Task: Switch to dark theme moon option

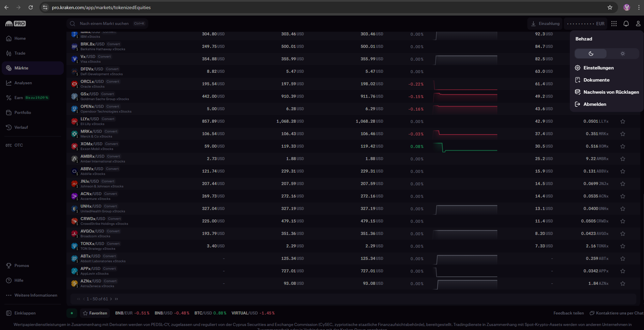Action: tap(591, 54)
